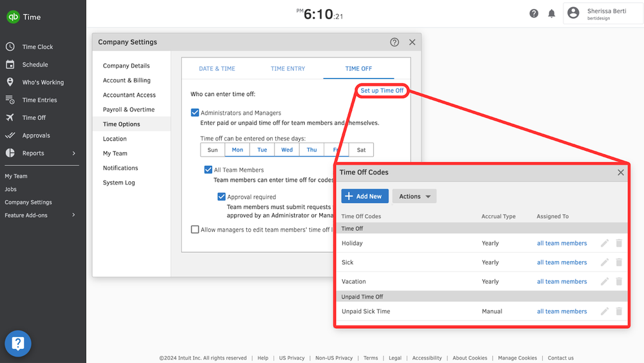Open My Team in settings list
The image size is (644, 363).
(x=115, y=153)
